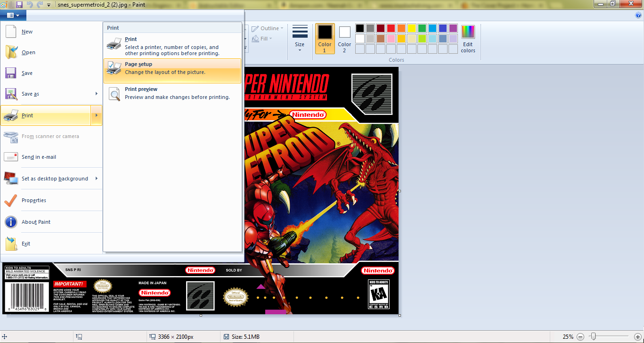The image size is (644, 343).
Task: Pick the purple color swatch
Action: point(453,28)
